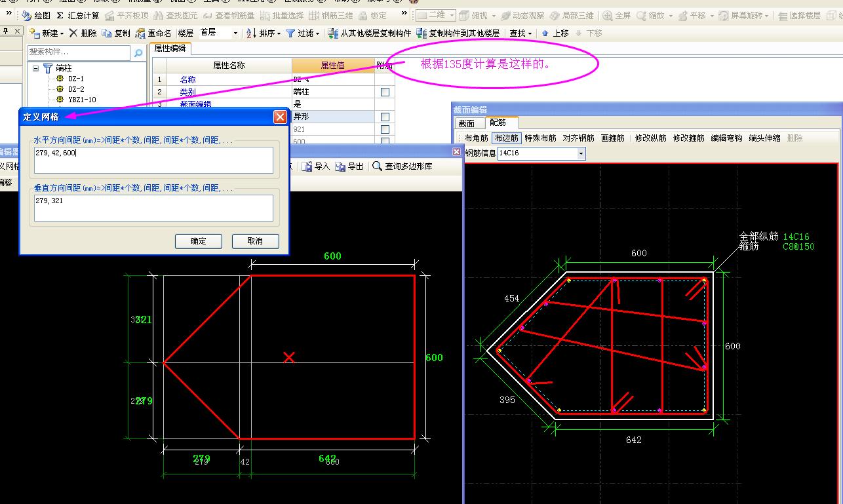Select 布边筋 edge rebar tool
This screenshot has width=843, height=504.
[507, 138]
